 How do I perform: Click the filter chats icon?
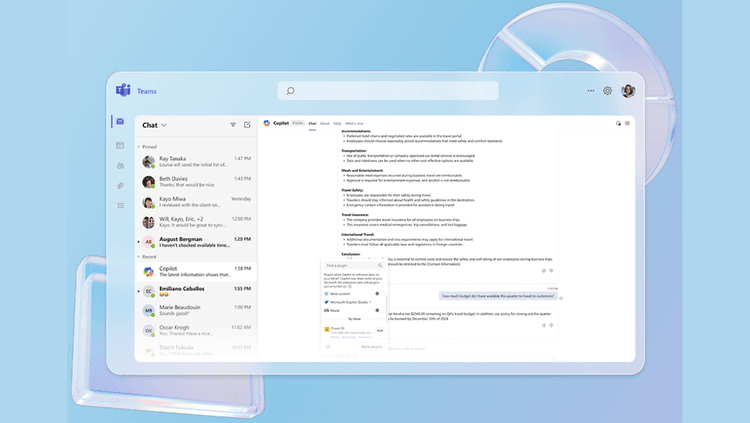[x=233, y=125]
